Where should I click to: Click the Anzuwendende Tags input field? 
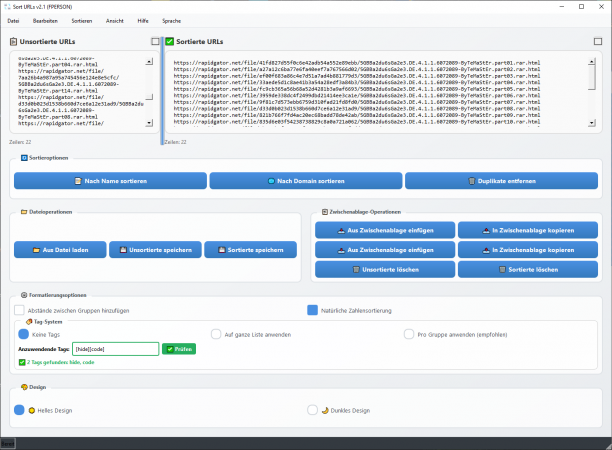116,349
